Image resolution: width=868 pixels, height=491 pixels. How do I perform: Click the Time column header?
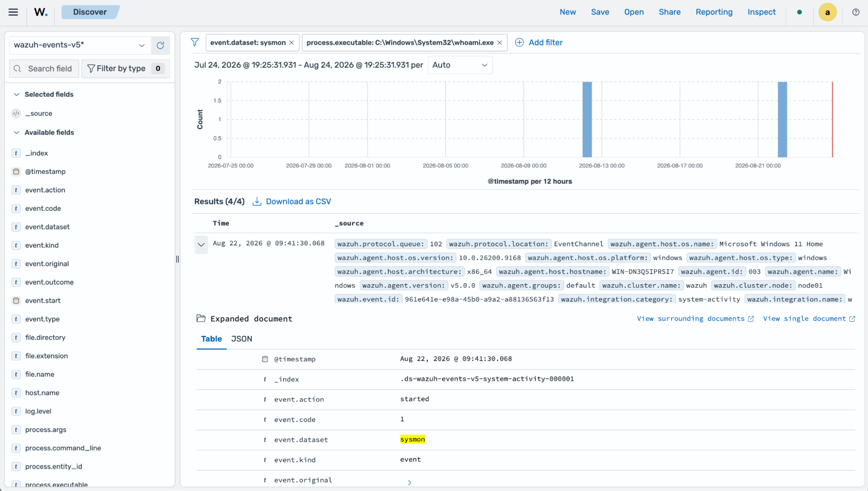pyautogui.click(x=221, y=223)
